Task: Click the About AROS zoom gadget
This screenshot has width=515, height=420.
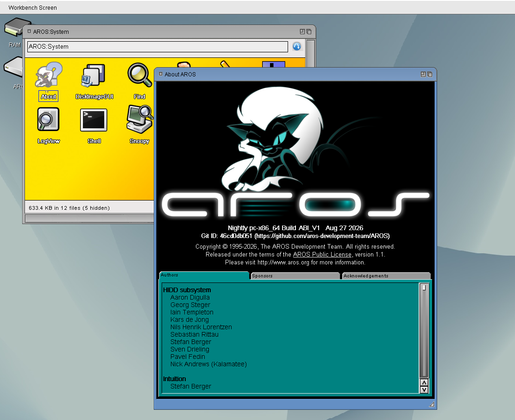Action: (x=423, y=75)
